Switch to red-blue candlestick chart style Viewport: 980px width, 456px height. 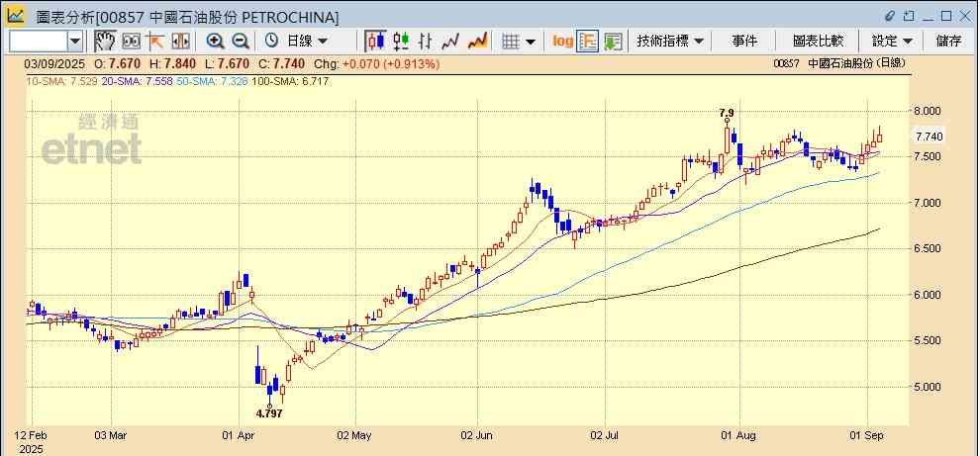click(x=375, y=42)
